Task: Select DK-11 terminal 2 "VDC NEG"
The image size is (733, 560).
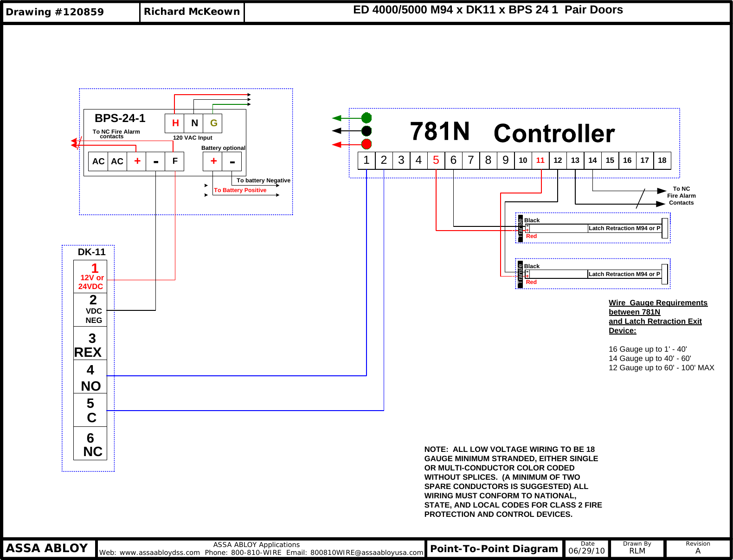Action: [90, 309]
